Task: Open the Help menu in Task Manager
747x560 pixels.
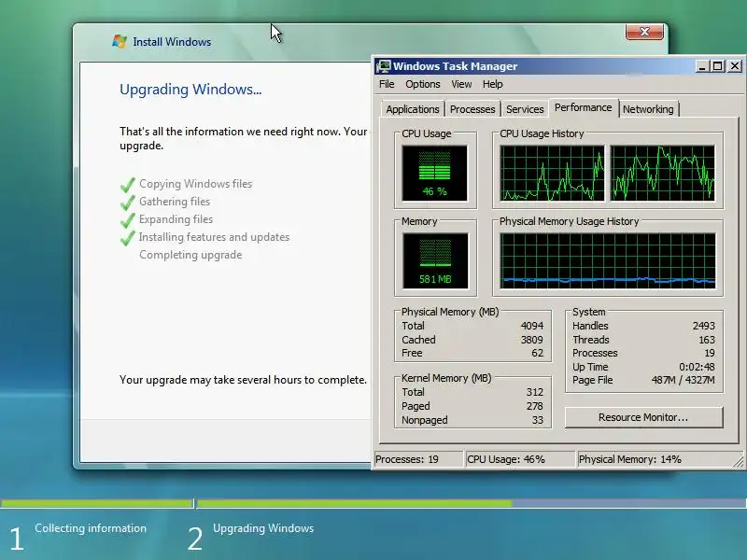Action: [x=492, y=84]
